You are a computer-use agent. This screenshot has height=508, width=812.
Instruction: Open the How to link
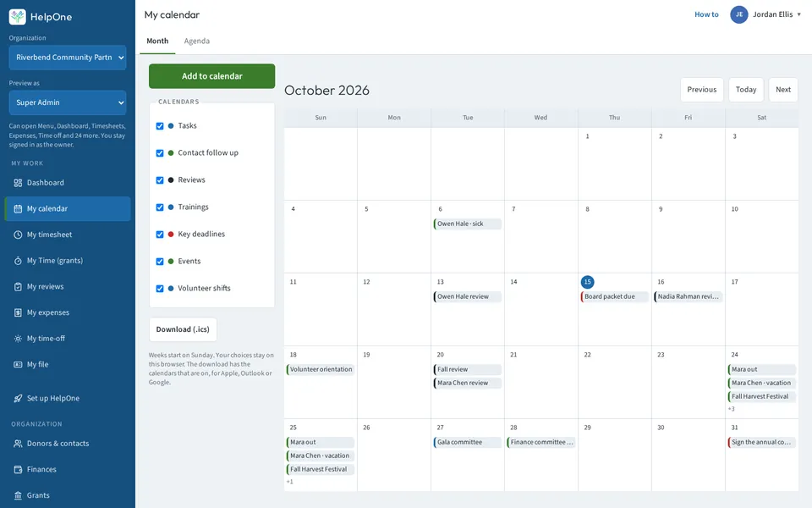click(706, 14)
